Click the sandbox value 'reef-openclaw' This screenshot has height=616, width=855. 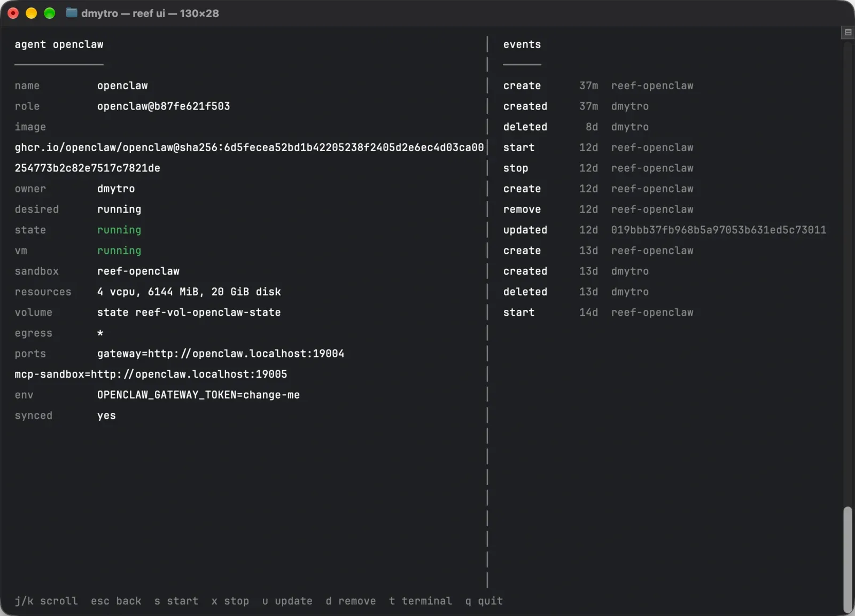138,271
